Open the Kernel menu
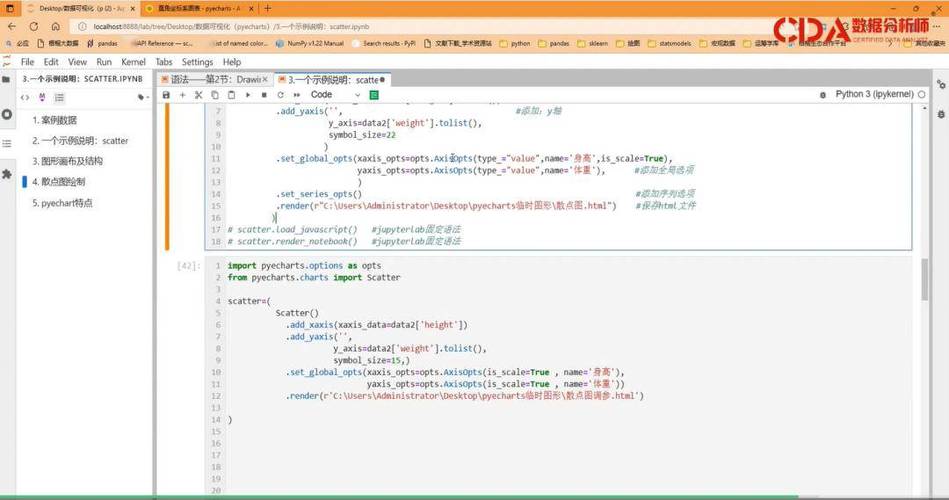 (133, 62)
